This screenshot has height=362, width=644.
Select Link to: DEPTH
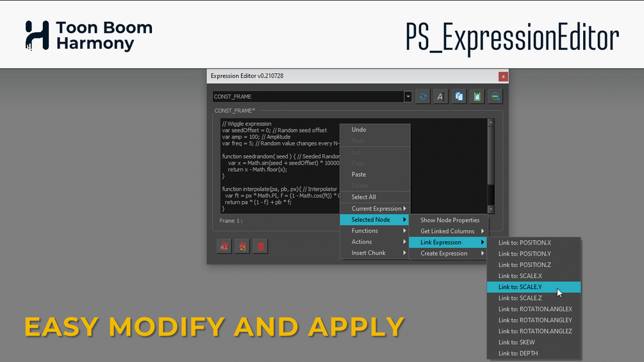[x=534, y=354]
